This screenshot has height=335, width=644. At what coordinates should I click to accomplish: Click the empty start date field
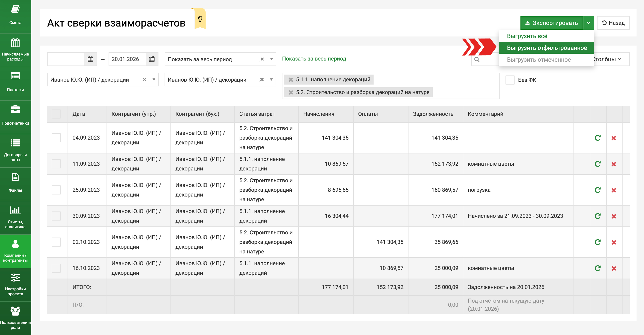(x=66, y=59)
